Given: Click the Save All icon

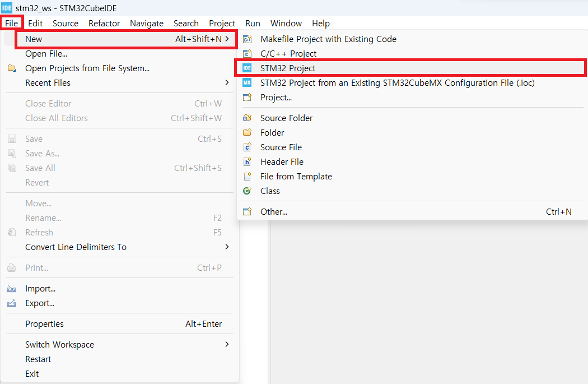Looking at the screenshot, I should pos(12,168).
